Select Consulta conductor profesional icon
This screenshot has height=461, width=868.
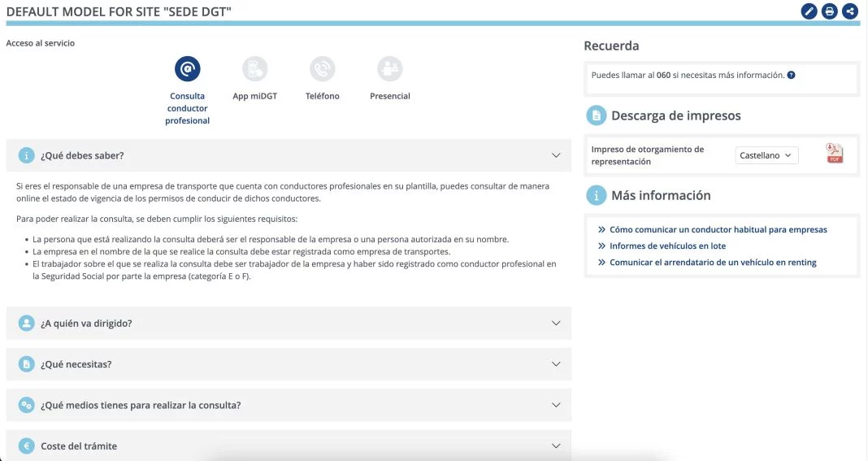point(188,69)
